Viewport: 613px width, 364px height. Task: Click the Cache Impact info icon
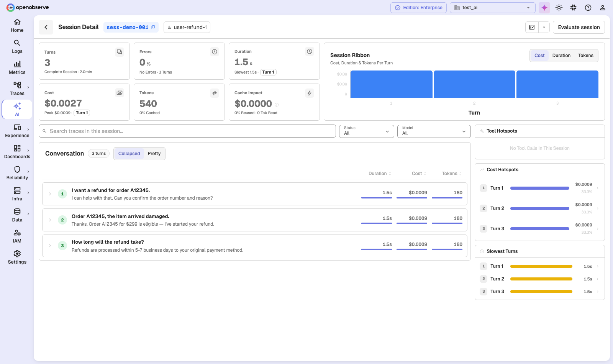click(277, 104)
